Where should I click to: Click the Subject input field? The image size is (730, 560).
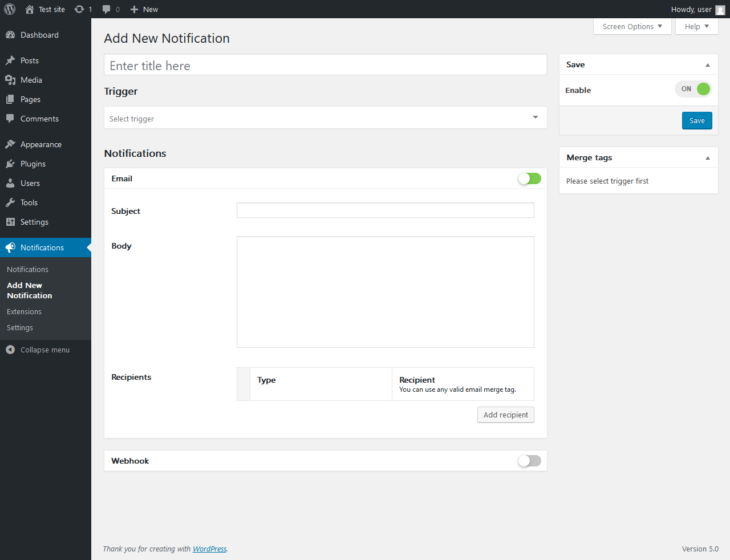[x=385, y=210]
